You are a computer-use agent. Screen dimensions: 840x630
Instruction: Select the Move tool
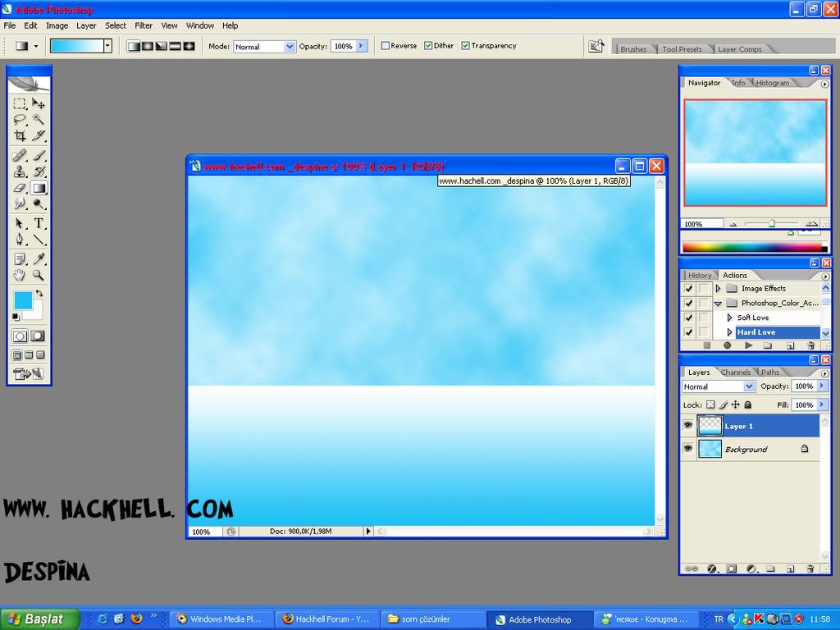point(39,103)
